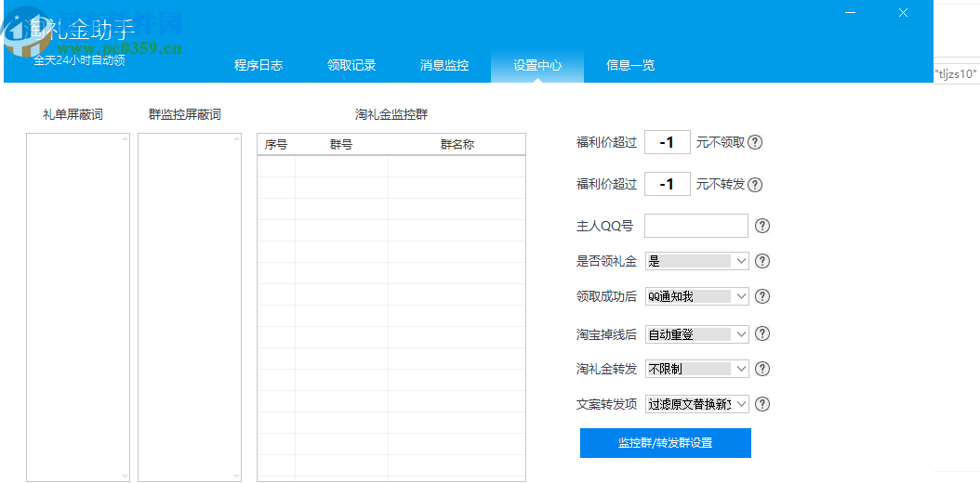980x483 pixels.
Task: Open help icon for 是否领礼金
Action: tap(761, 261)
